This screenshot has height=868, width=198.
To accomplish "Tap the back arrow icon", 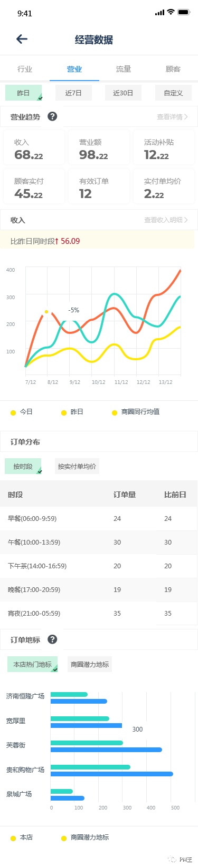I will click(x=22, y=38).
